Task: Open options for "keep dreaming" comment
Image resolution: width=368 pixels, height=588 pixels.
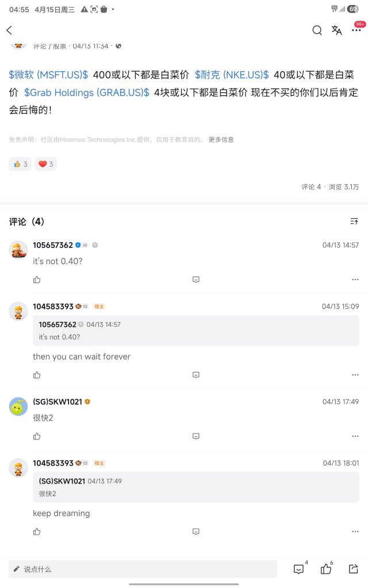Action: point(355,532)
